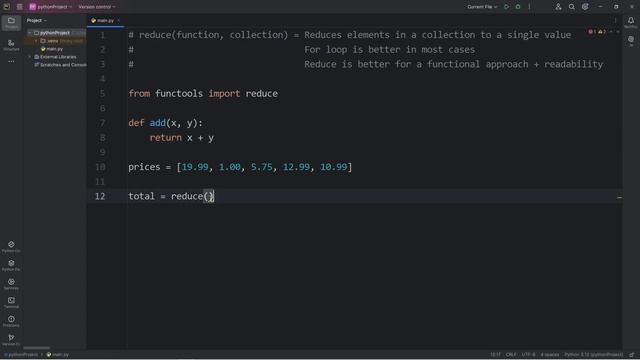
Task: Debug the current file
Action: (x=518, y=7)
